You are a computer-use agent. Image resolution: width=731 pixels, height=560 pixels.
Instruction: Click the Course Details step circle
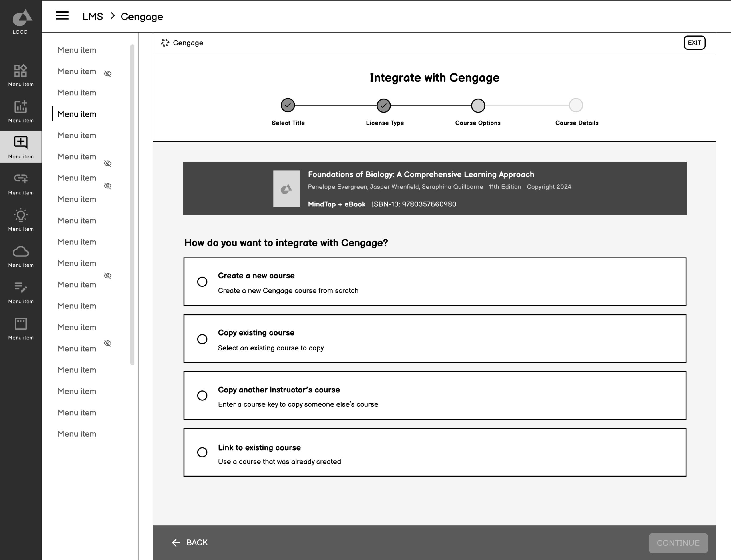(576, 105)
